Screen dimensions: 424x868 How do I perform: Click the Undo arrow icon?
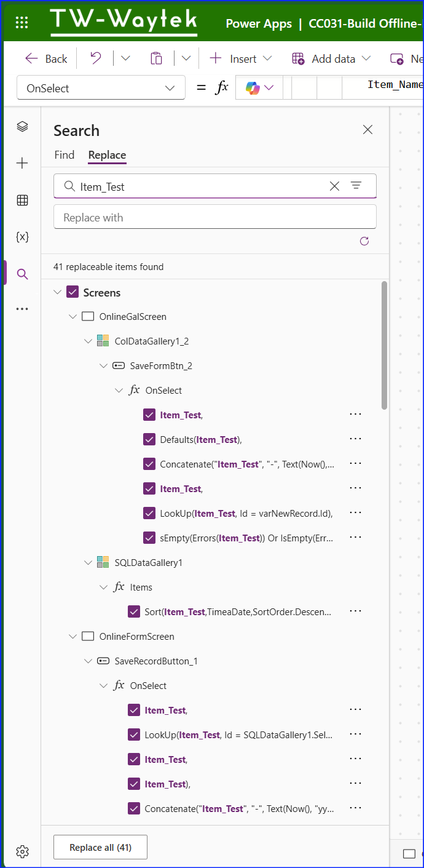click(95, 58)
